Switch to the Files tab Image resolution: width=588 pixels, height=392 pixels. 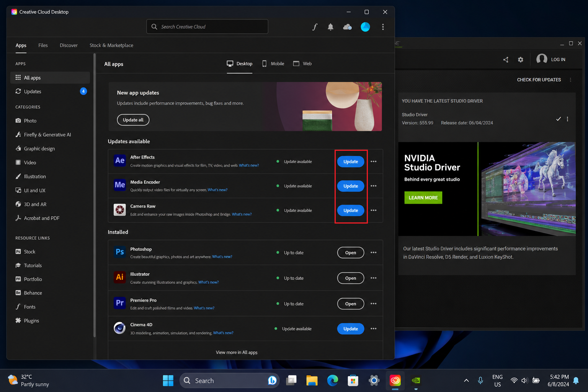tap(43, 45)
